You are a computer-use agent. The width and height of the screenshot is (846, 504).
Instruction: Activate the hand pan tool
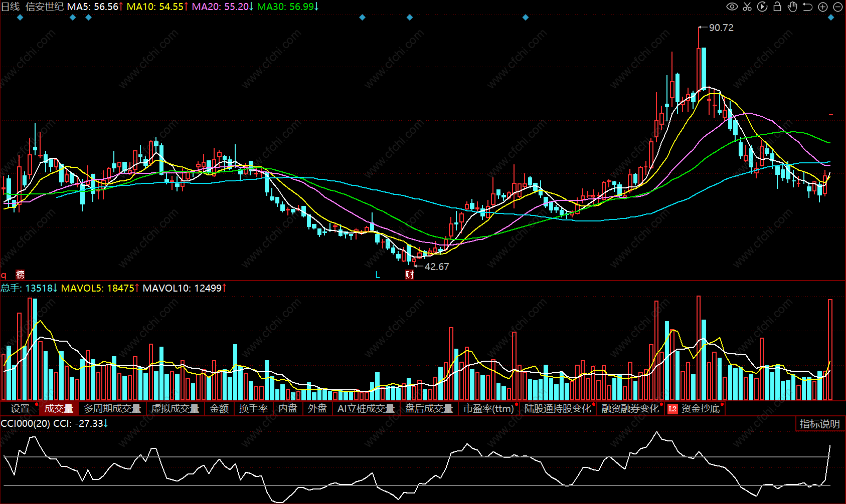pos(792,7)
